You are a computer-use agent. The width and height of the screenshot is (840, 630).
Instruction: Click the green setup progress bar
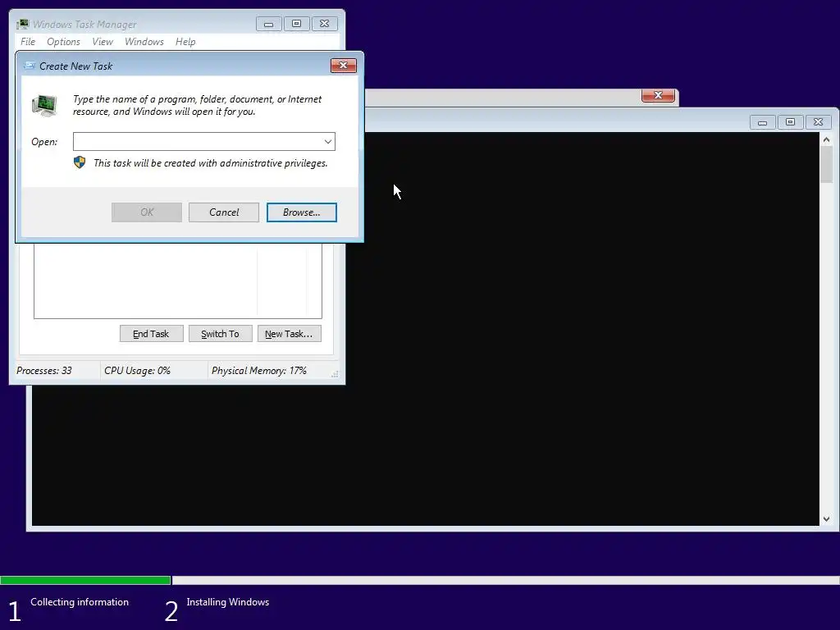pyautogui.click(x=85, y=580)
